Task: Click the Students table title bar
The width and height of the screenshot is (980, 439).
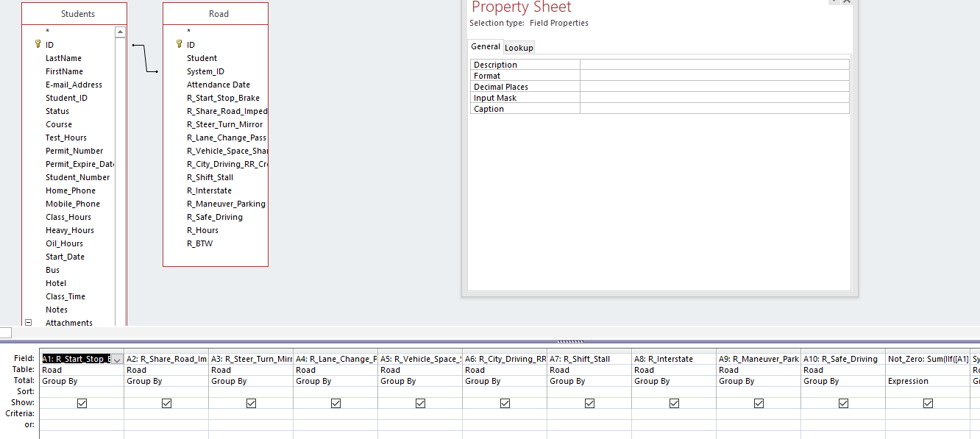Action: [74, 14]
